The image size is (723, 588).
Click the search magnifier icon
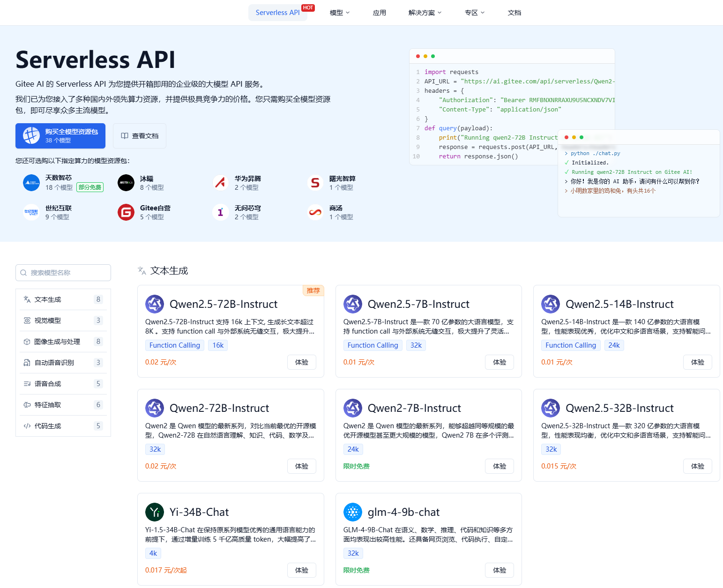point(23,273)
